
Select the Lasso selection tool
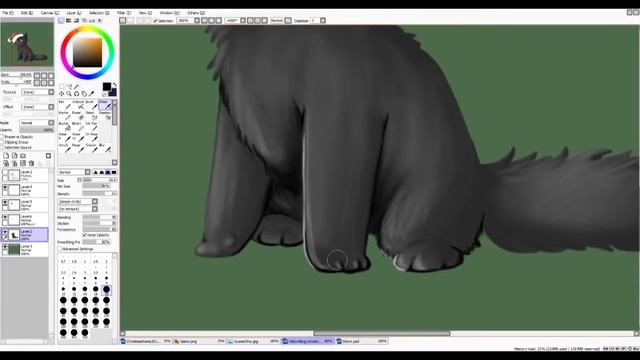pyautogui.click(x=69, y=86)
